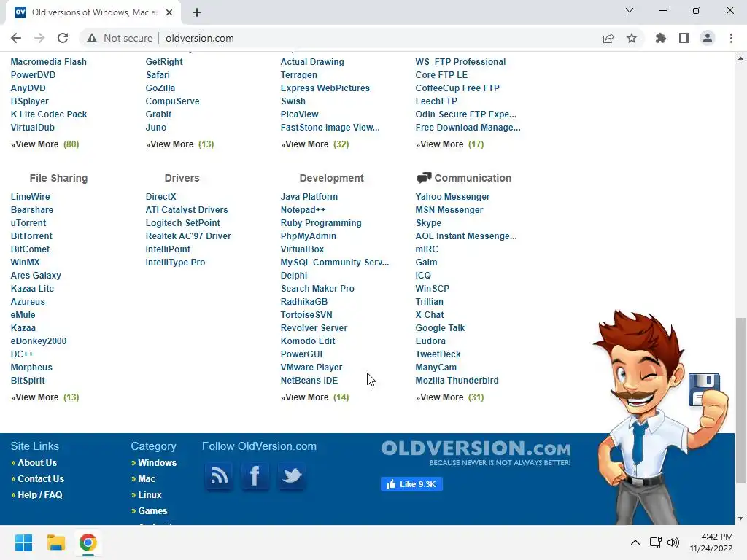The width and height of the screenshot is (747, 560).
Task: Click the Not secure warning icon
Action: click(x=92, y=38)
